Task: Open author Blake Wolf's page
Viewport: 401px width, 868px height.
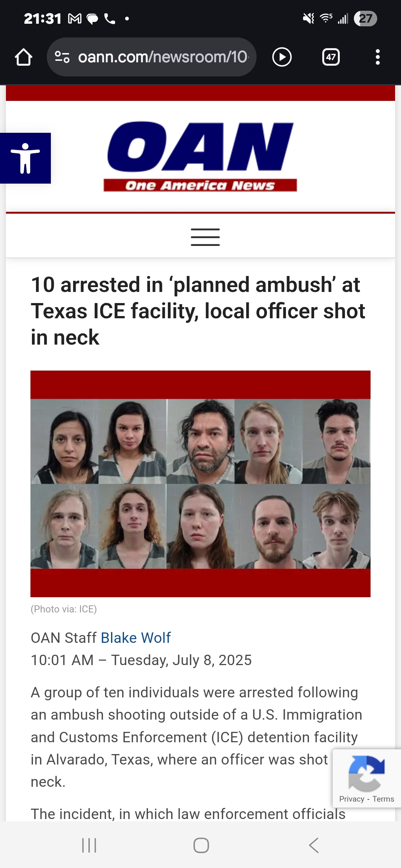Action: click(136, 638)
